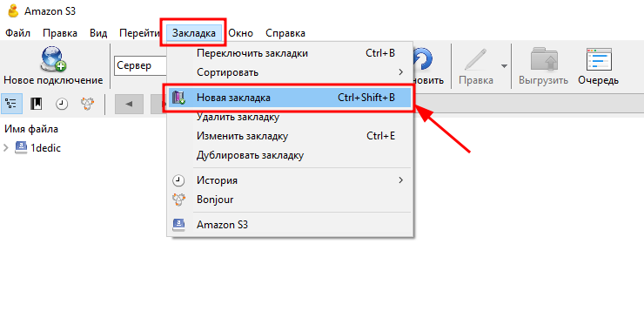Screen dimensions: 644x332
Task: Choose Изменить закладку menu entry
Action: pos(291,136)
